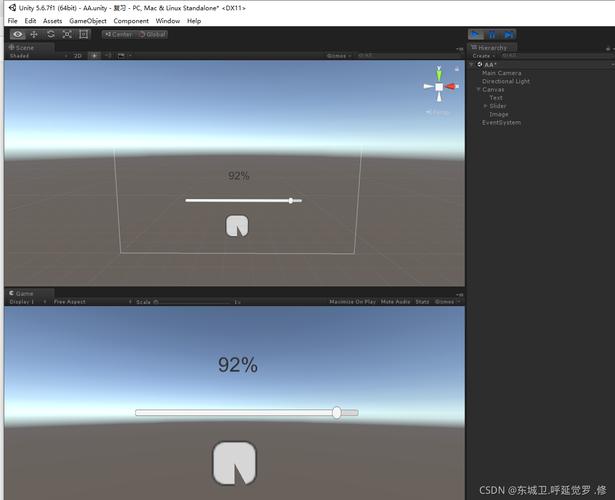615x500 pixels.
Task: Open the Window menu
Action: click(168, 21)
